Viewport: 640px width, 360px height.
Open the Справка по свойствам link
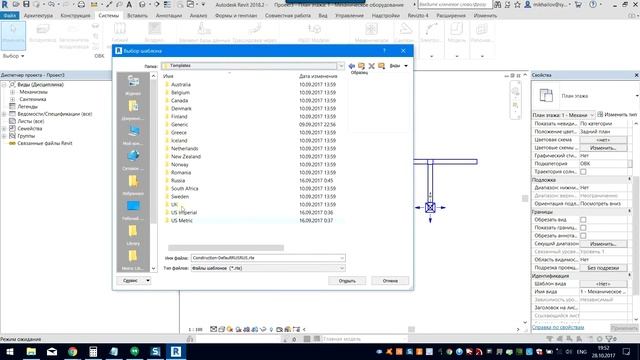point(558,327)
